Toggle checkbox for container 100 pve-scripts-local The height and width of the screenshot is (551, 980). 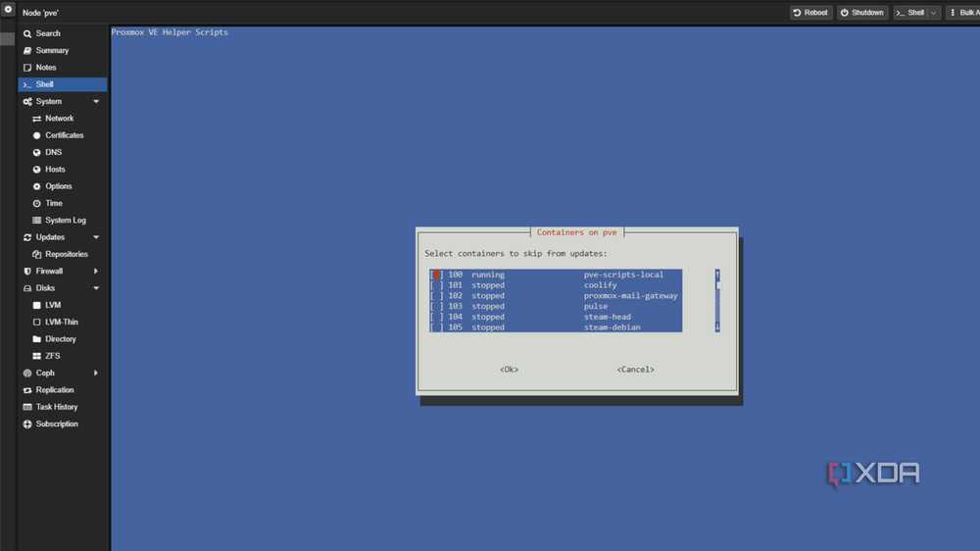coord(436,275)
